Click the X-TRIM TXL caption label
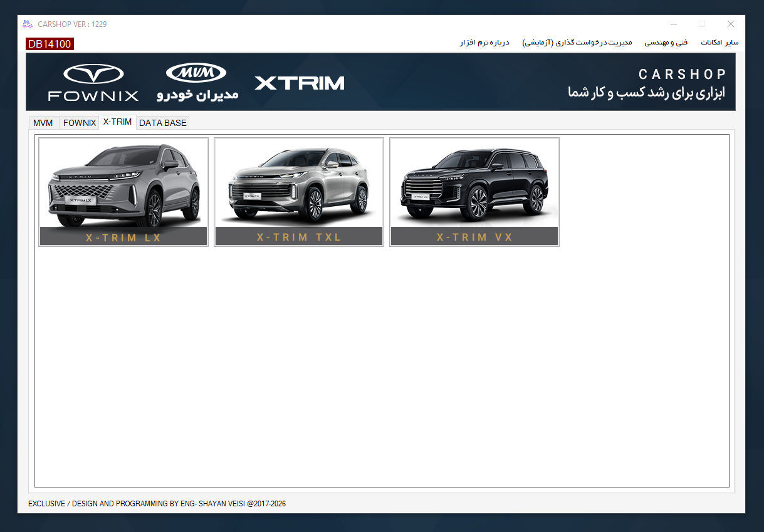The image size is (764, 532). (x=299, y=237)
